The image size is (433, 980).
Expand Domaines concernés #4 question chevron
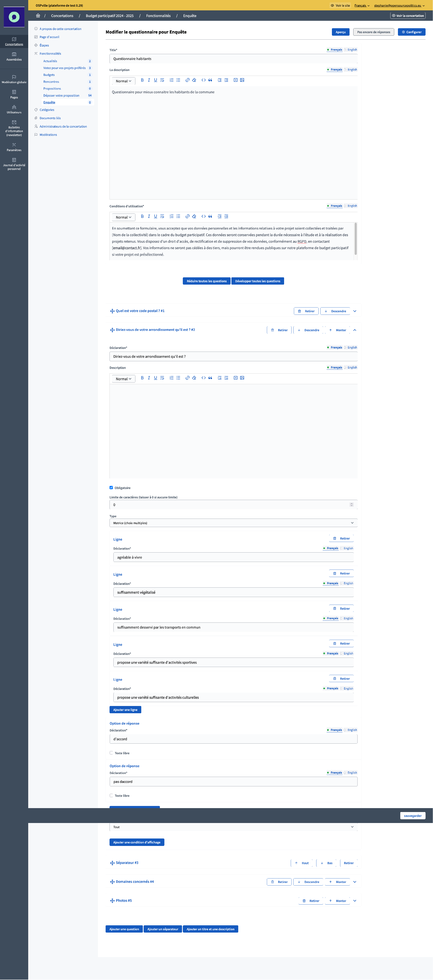pos(355,881)
